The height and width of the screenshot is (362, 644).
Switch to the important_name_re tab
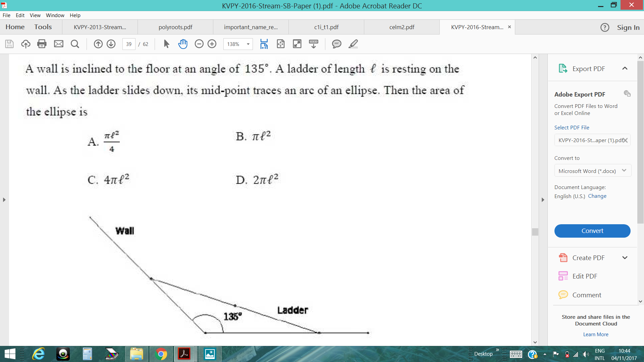[x=251, y=27]
